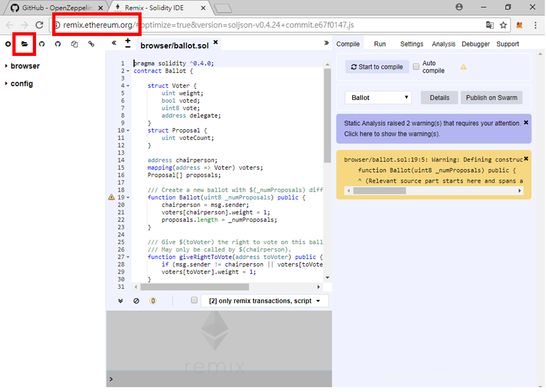Screen dimensions: 547x392
Task: Open the Ballot contract dropdown
Action: click(x=378, y=97)
